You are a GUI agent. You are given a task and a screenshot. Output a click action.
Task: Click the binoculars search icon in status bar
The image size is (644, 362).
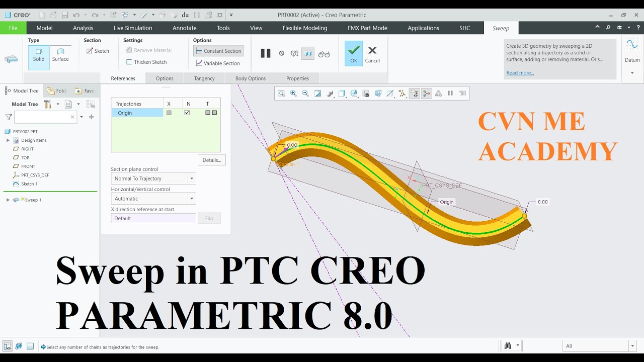pos(508,345)
